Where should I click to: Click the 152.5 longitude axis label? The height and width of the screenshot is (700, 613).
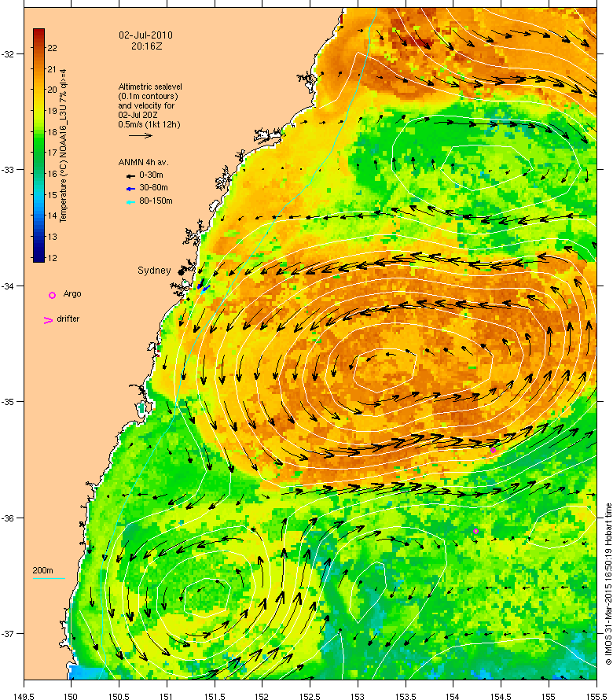(309, 696)
